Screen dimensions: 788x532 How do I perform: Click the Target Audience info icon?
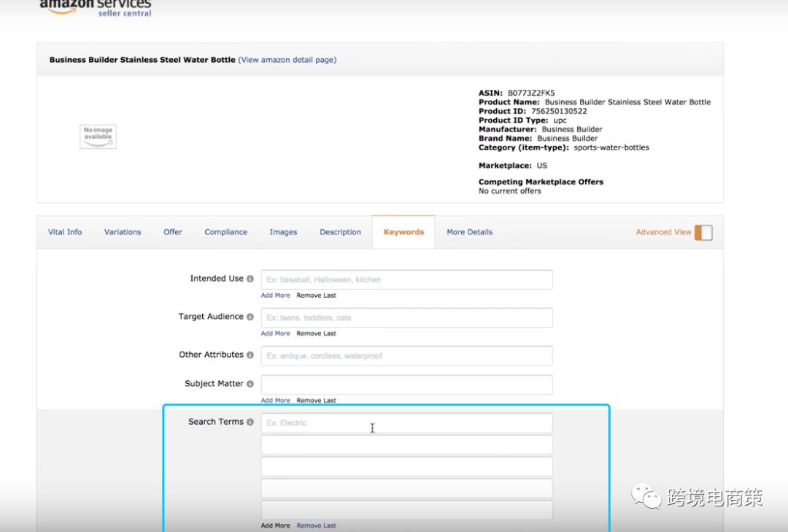pos(250,317)
